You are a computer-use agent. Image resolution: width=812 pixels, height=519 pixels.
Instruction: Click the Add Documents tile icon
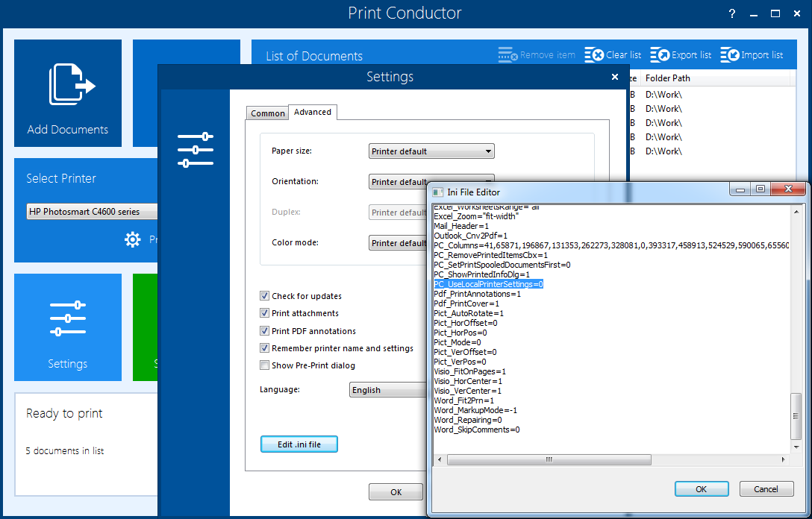click(72, 84)
